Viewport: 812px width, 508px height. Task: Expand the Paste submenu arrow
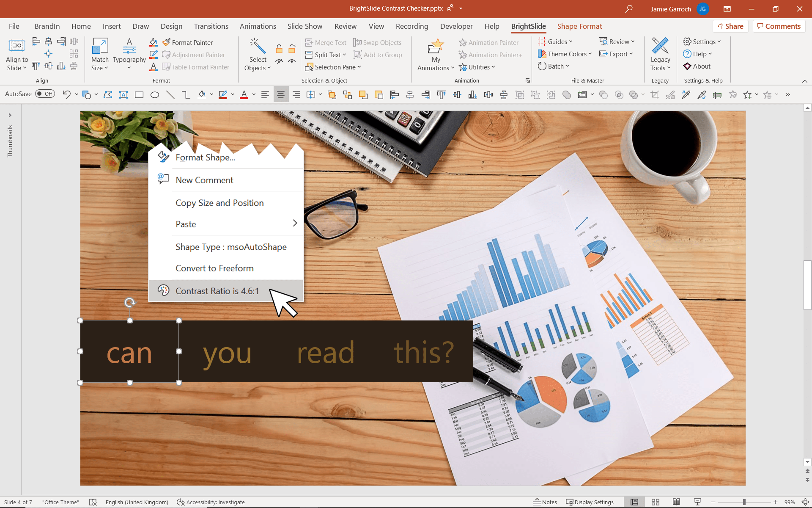(x=294, y=223)
